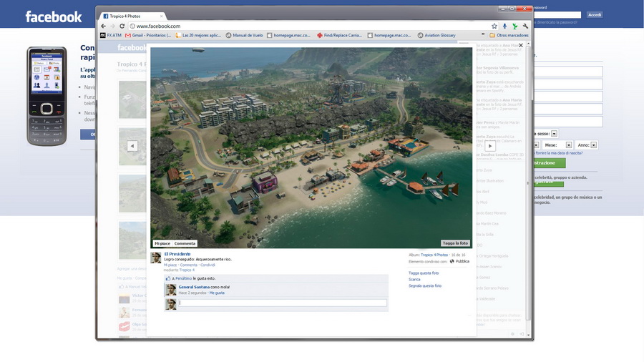Image resolution: width=644 pixels, height=362 pixels.
Task: Click the Pubblica globe icon
Action: (x=452, y=261)
